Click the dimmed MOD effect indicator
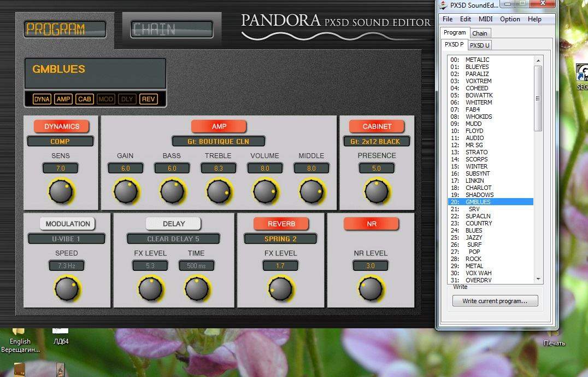 pyautogui.click(x=105, y=99)
